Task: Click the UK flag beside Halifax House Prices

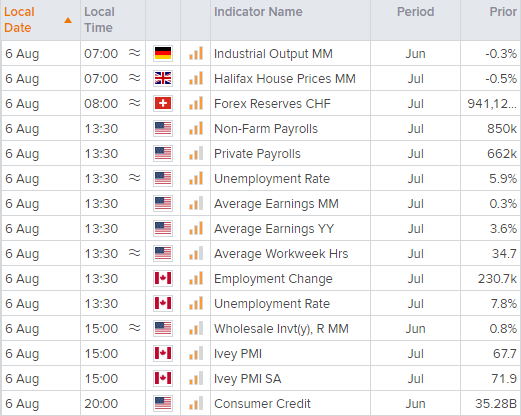Action: [163, 78]
